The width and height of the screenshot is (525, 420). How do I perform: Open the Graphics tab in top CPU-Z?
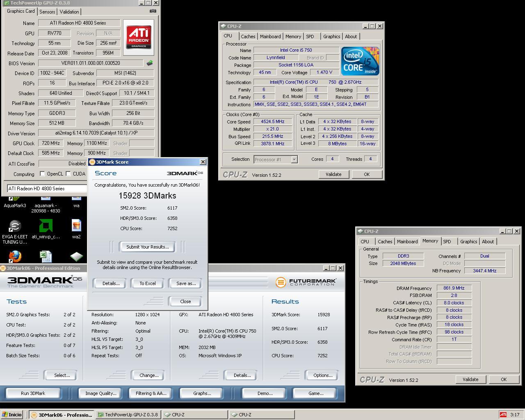(331, 37)
